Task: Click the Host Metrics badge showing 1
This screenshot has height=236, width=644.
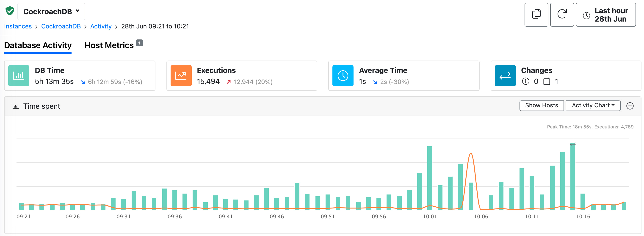Action: [x=139, y=43]
